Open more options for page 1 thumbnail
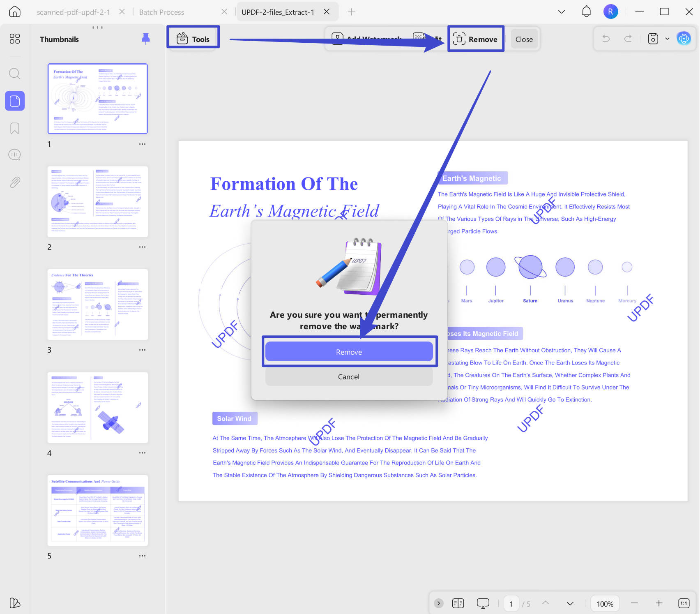700x614 pixels. 142,144
